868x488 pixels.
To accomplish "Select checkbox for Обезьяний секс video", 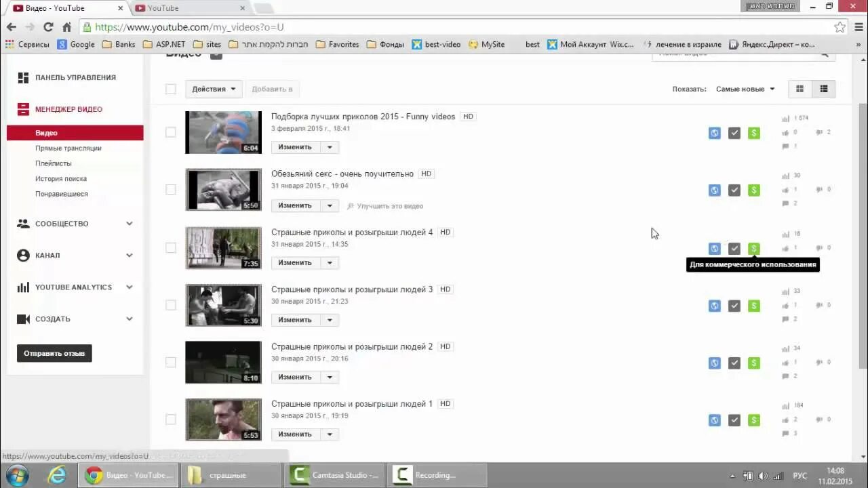I will point(171,190).
